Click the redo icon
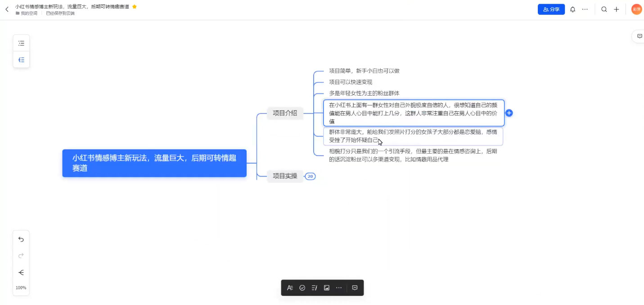The width and height of the screenshot is (644, 305). (x=21, y=255)
